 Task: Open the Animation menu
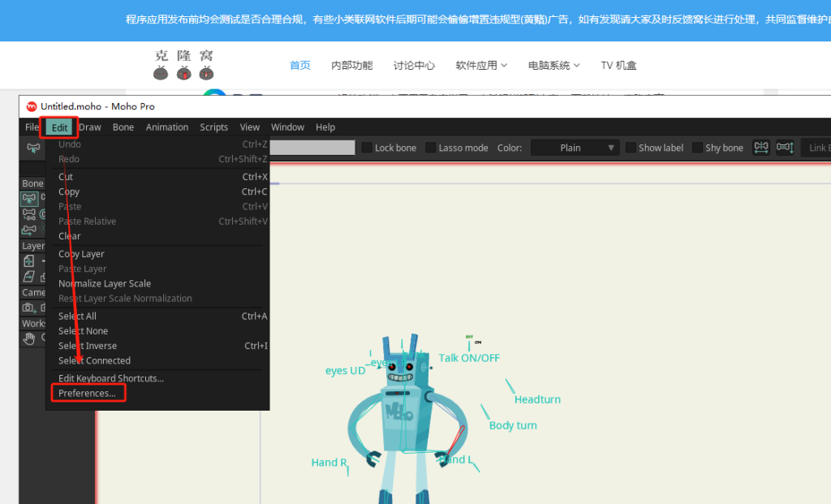click(167, 127)
